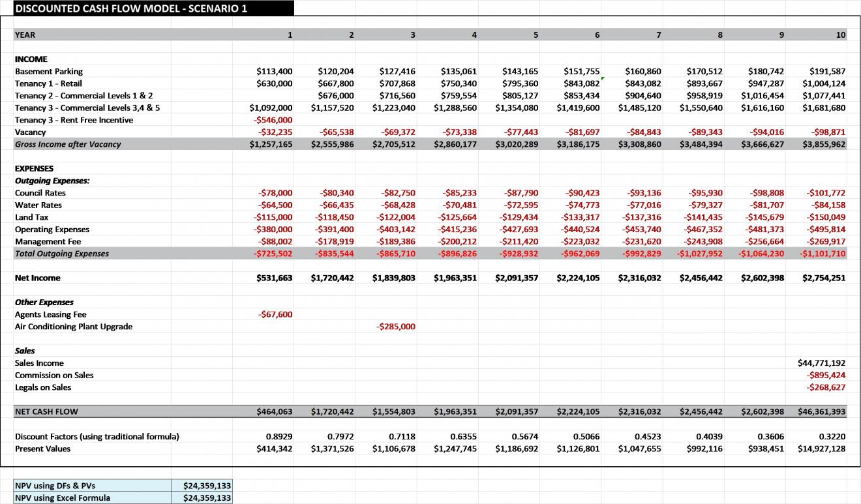861x504 pixels.
Task: Select Discount Factors row label
Action: (97, 436)
